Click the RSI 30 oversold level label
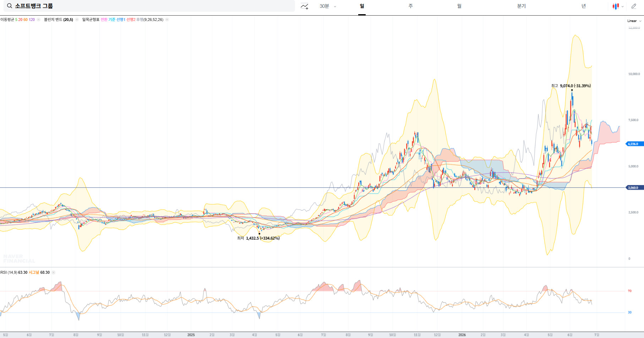The height and width of the screenshot is (338, 644). 630,312
